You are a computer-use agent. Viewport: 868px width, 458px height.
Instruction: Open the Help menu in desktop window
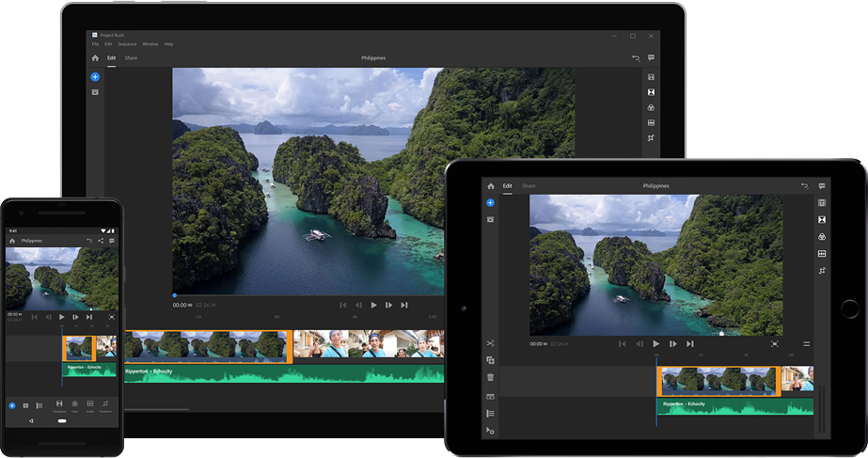pyautogui.click(x=169, y=44)
